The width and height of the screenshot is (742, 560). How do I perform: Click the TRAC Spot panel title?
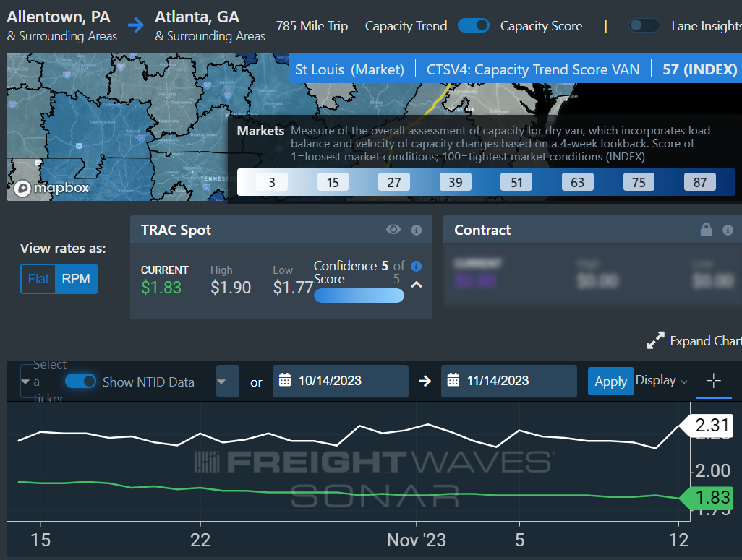pos(176,230)
